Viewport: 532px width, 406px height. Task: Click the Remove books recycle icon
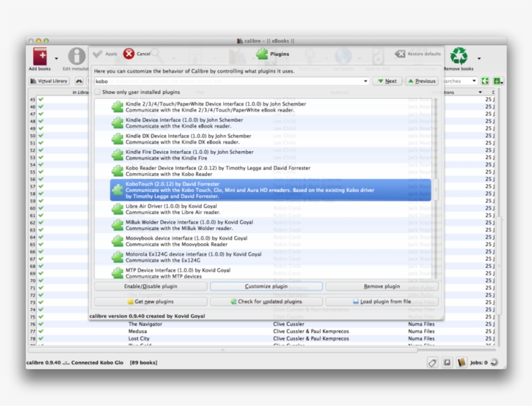coord(459,56)
